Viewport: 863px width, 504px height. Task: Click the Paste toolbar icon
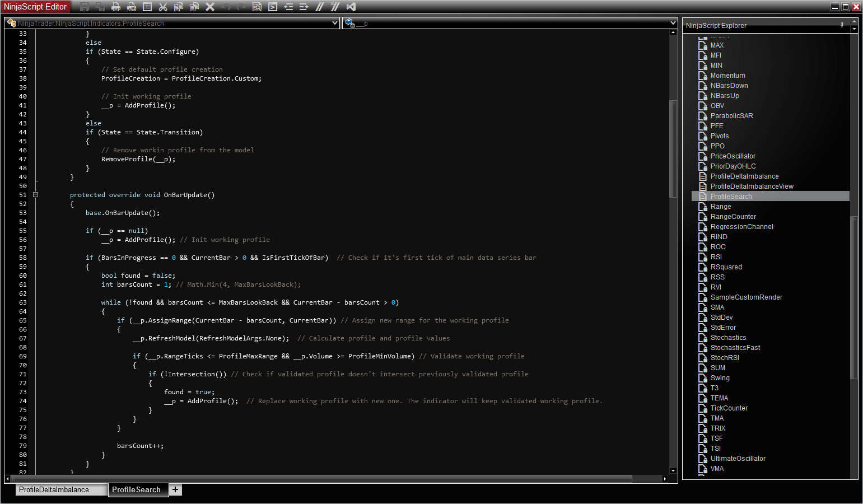coord(194,7)
